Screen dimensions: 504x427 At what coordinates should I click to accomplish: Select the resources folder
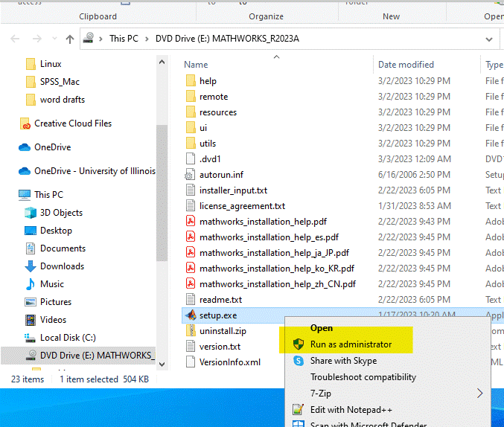click(211, 112)
